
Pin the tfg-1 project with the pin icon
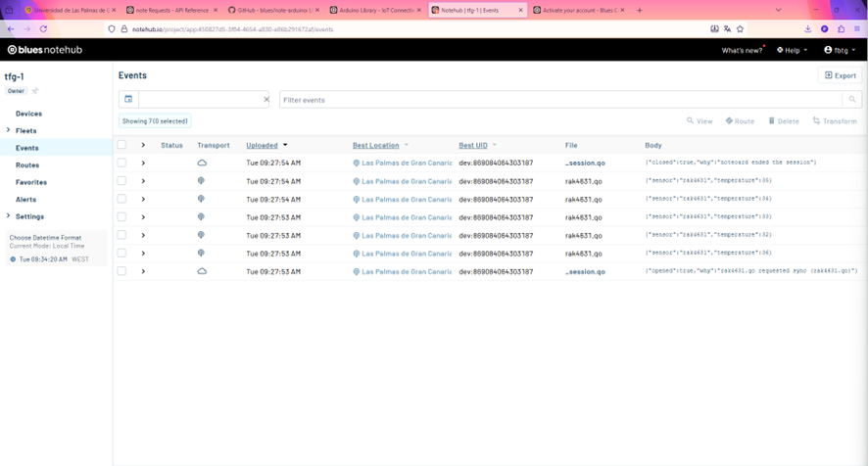(35, 91)
